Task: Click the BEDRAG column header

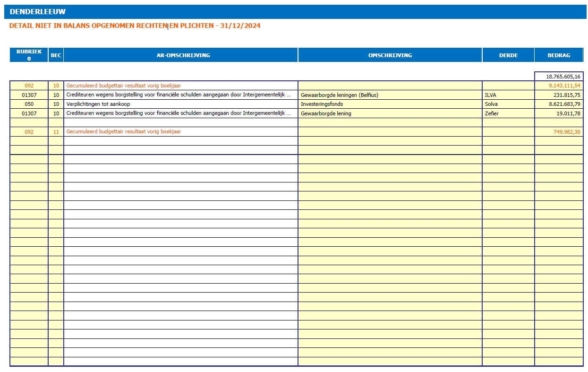Action: tap(559, 55)
